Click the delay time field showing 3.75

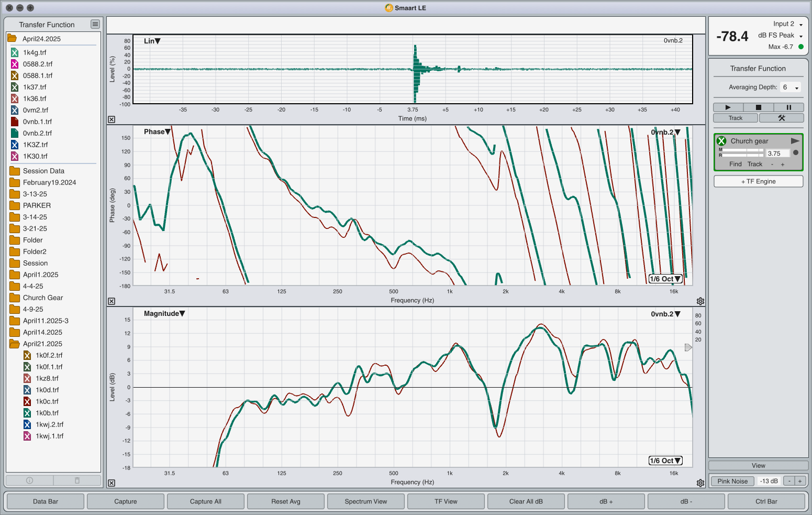pyautogui.click(x=777, y=154)
